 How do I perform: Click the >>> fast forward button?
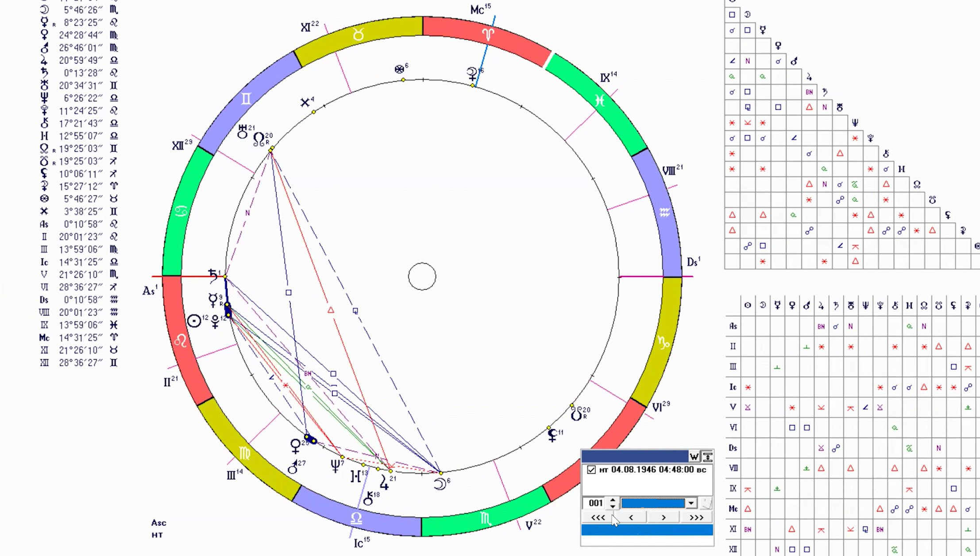[x=696, y=517]
